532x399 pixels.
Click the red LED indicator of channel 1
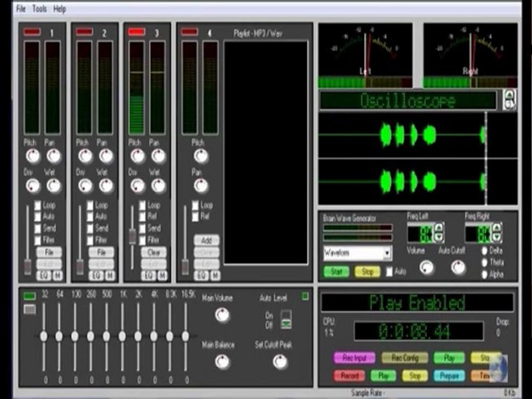tap(32, 32)
